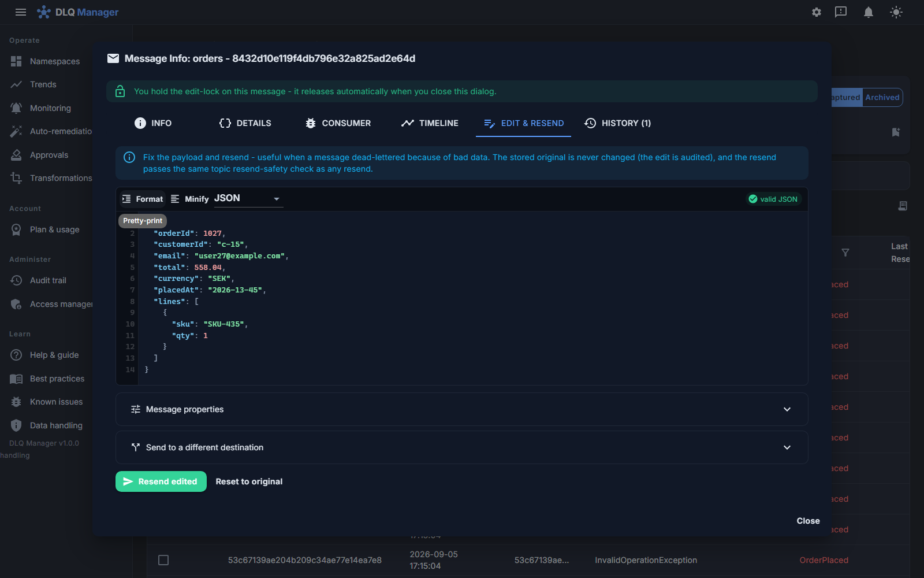924x578 pixels.
Task: Click Reset to original
Action: point(249,481)
